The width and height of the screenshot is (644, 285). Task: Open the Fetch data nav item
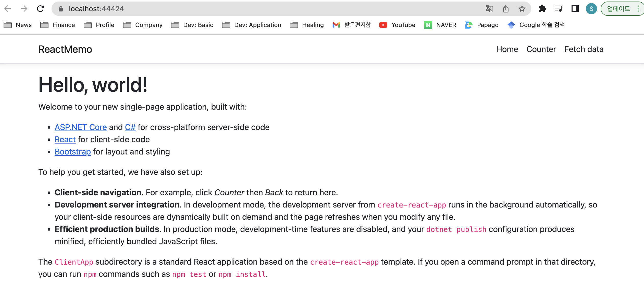[584, 49]
